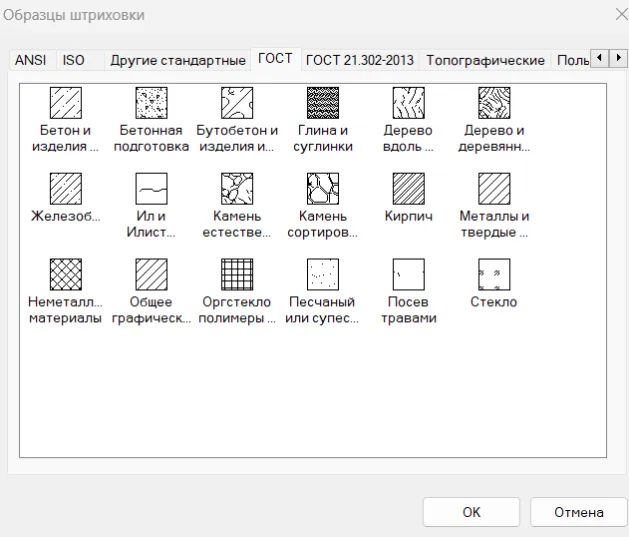Pick the Глина и суглинки hatch swatch
Screen dimensions: 629x537
(x=324, y=103)
